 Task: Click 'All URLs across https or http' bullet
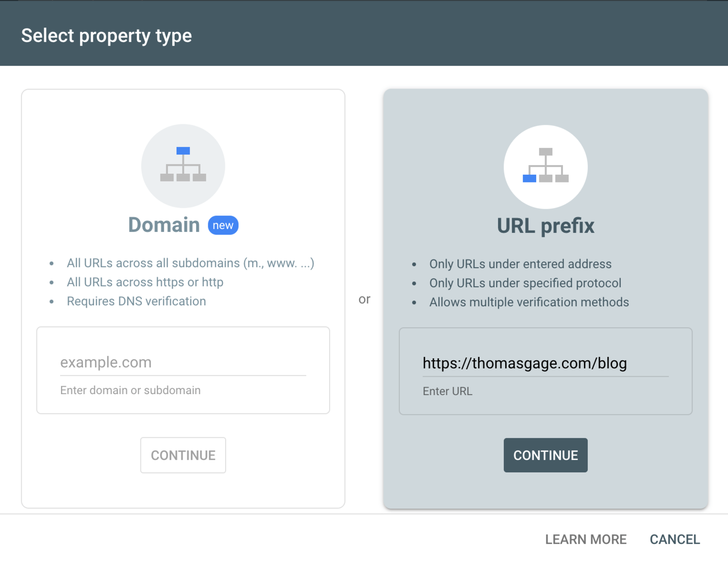pyautogui.click(x=145, y=282)
